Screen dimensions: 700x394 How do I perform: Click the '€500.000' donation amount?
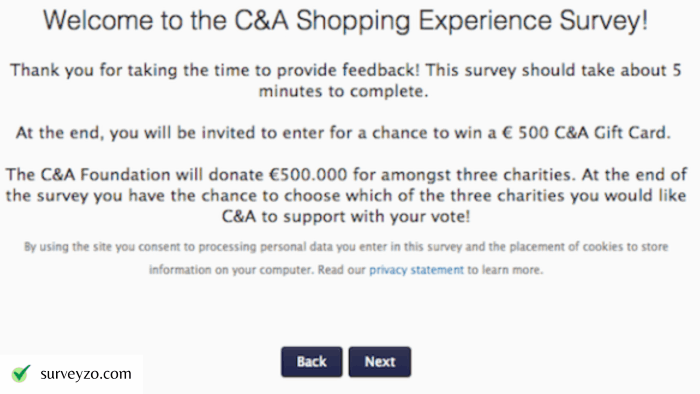click(308, 174)
